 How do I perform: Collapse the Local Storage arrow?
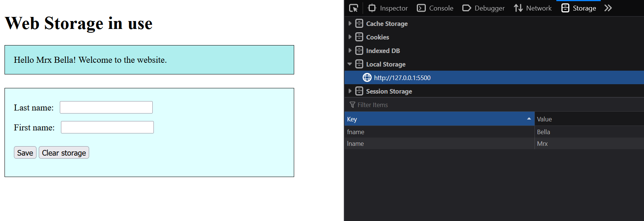pyautogui.click(x=350, y=64)
